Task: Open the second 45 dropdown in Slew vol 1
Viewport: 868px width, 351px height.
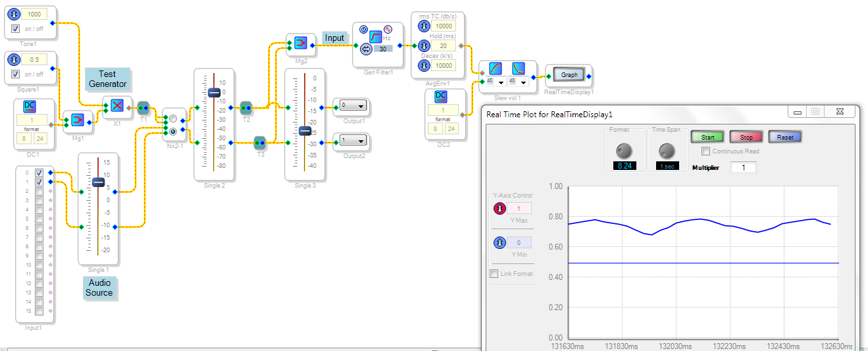Action: [x=517, y=82]
